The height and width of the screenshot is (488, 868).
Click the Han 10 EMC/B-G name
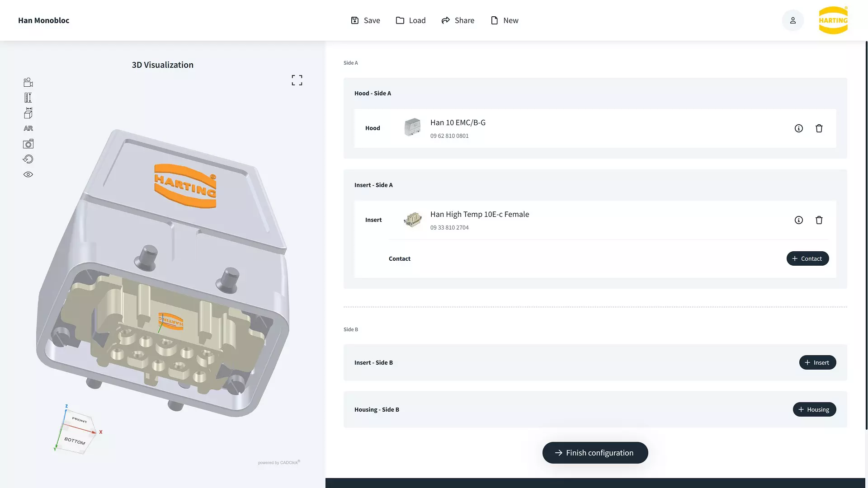pos(458,122)
